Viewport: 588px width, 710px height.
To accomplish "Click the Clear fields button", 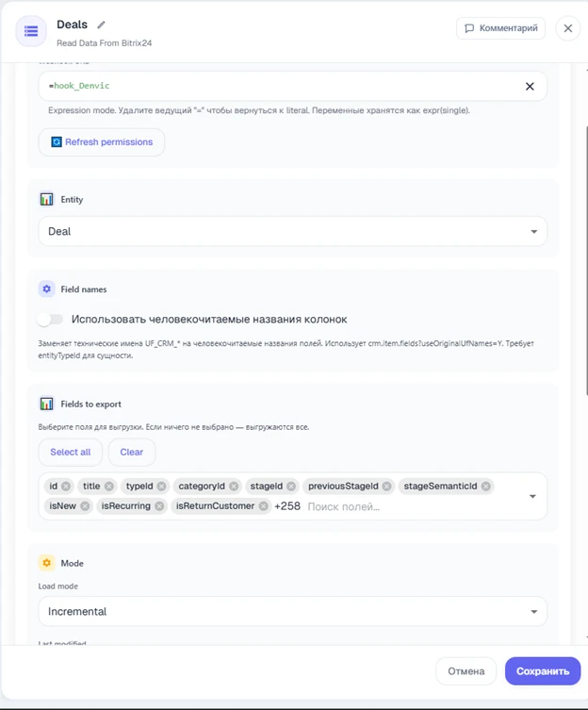I will (x=132, y=453).
